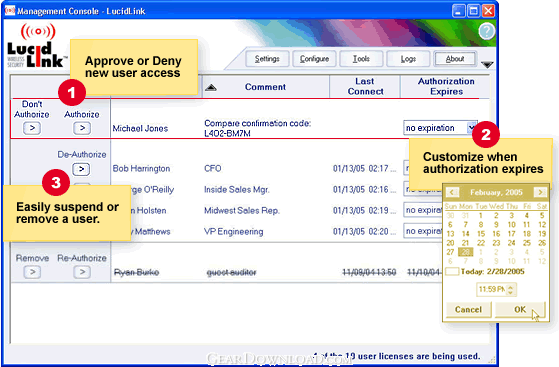Click last connect 01/13/05 02:17

[x=364, y=169]
